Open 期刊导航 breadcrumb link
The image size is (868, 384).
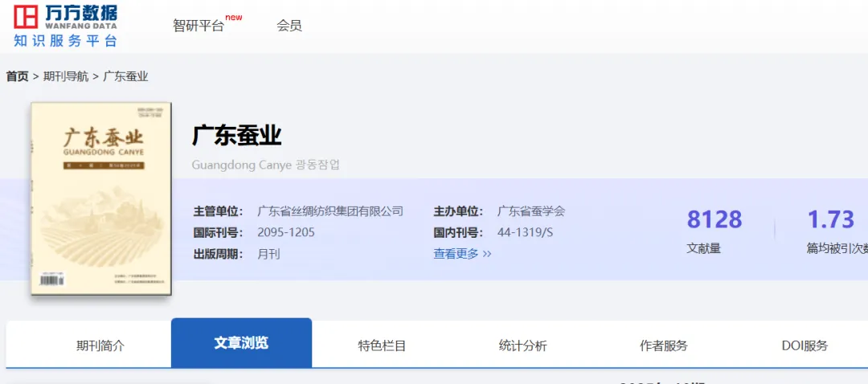(66, 76)
